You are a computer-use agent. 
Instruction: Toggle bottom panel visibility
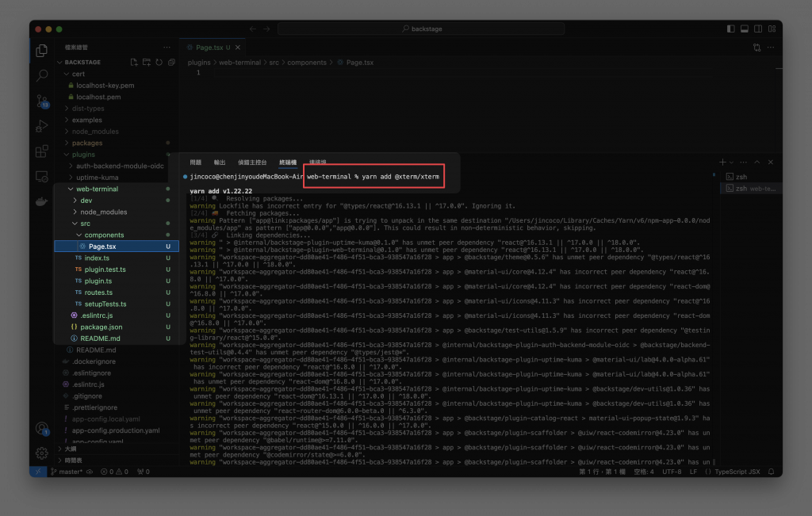(x=744, y=29)
